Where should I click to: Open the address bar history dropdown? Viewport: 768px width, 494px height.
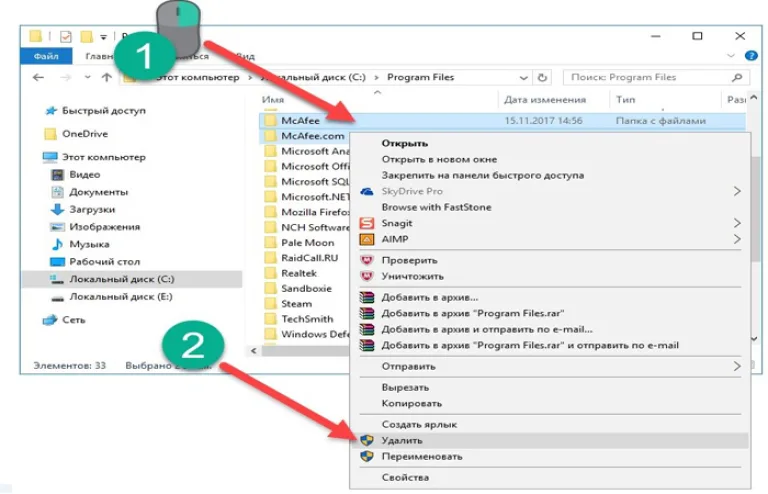(523, 77)
